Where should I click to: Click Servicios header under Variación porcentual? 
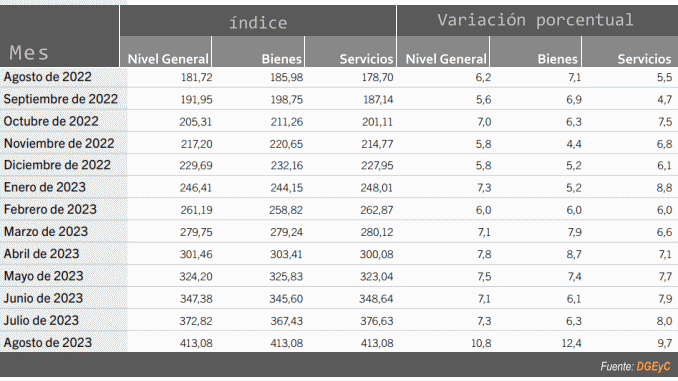pos(644,59)
